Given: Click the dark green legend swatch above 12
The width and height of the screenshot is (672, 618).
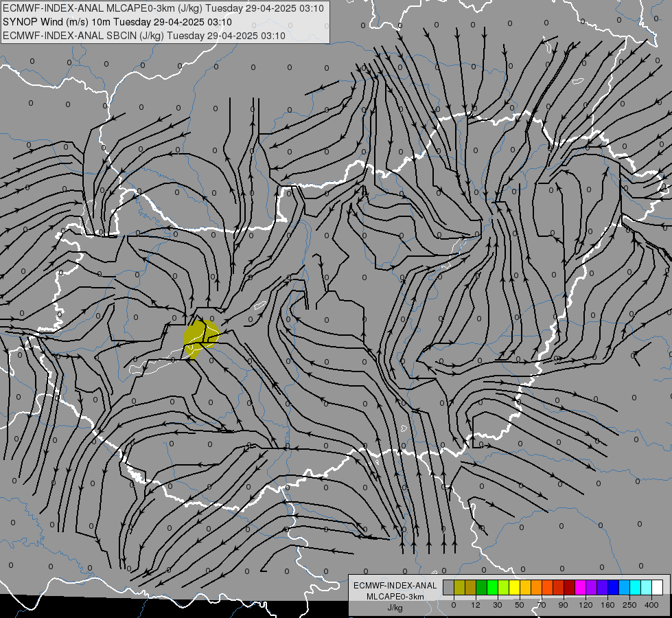Looking at the screenshot, I should click(482, 587).
